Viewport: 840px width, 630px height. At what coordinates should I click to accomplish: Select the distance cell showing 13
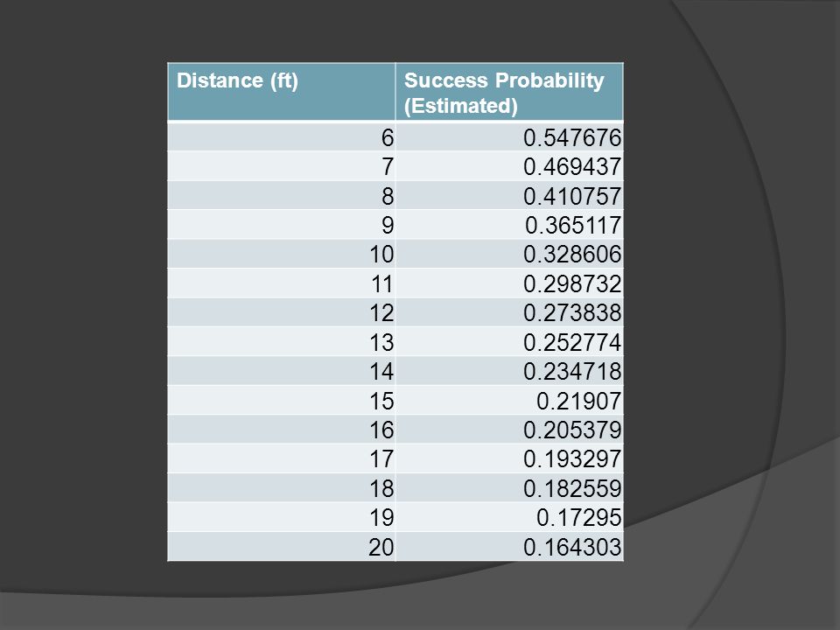coord(282,342)
